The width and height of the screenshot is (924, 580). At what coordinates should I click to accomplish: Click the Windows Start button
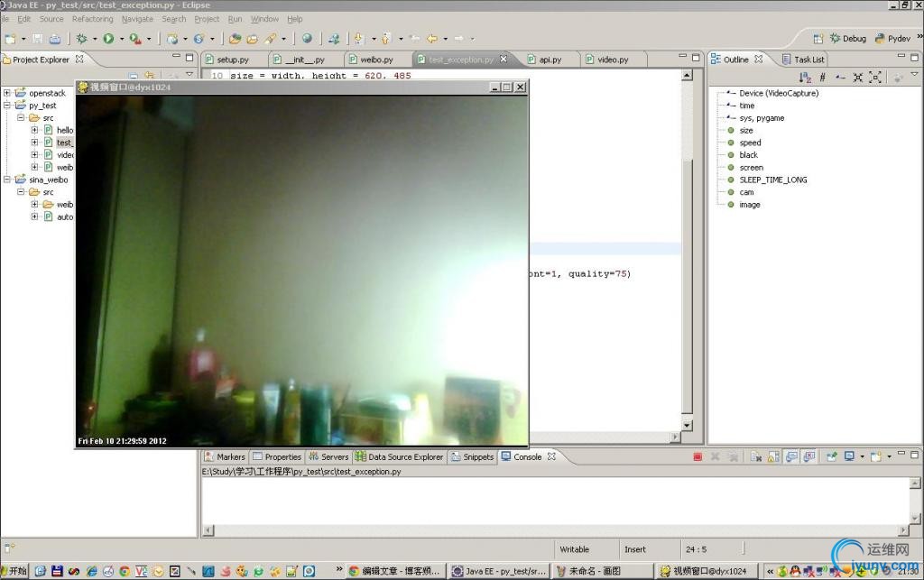[14, 571]
